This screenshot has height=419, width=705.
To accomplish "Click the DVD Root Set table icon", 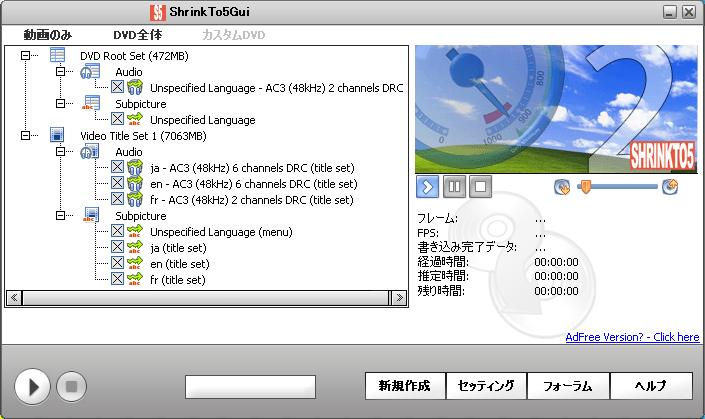I will 58,55.
